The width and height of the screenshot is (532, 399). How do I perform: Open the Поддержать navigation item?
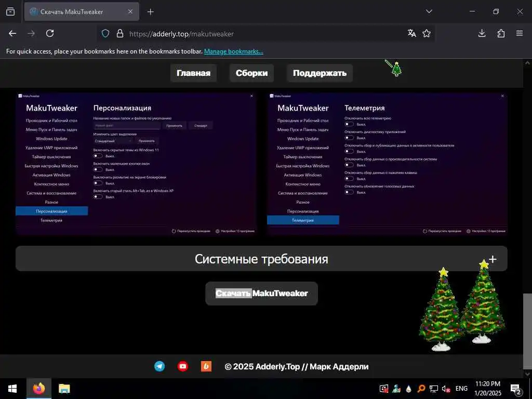pyautogui.click(x=320, y=73)
